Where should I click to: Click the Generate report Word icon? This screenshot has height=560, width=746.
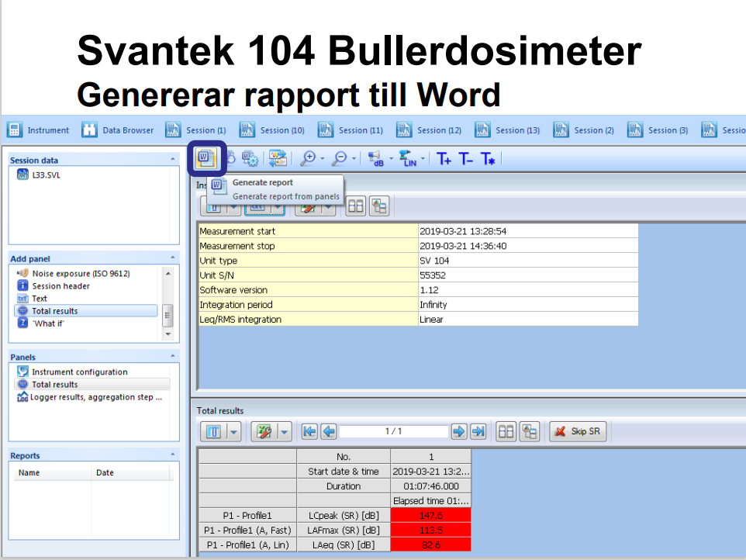tap(205, 157)
